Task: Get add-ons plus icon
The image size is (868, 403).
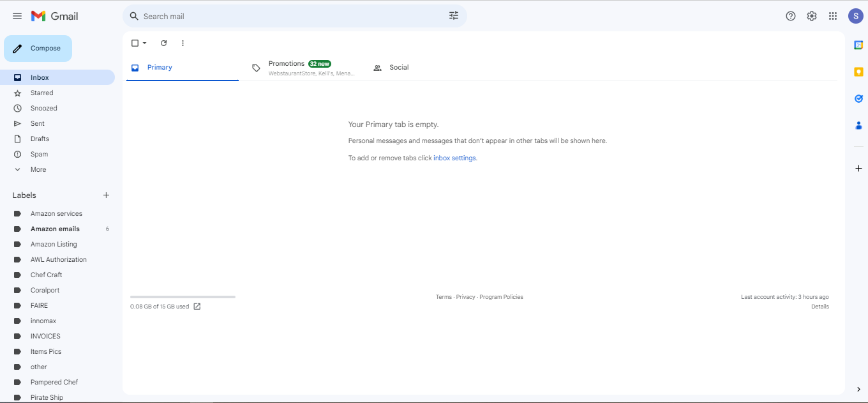Action: [858, 168]
